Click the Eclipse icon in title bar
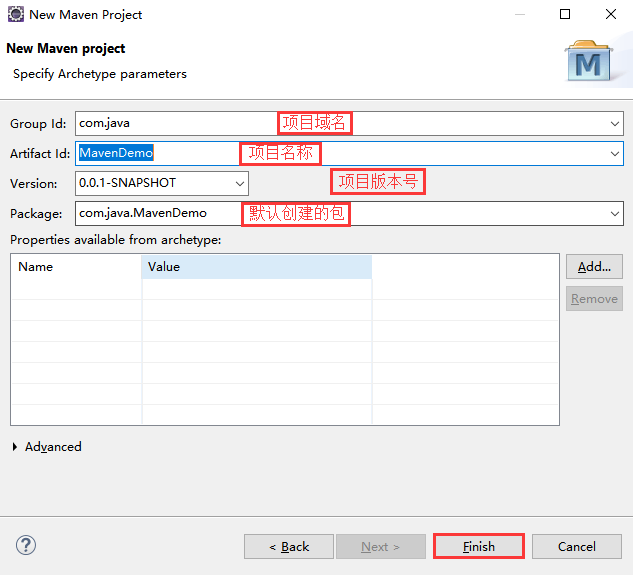The height and width of the screenshot is (575, 633). pyautogui.click(x=16, y=14)
